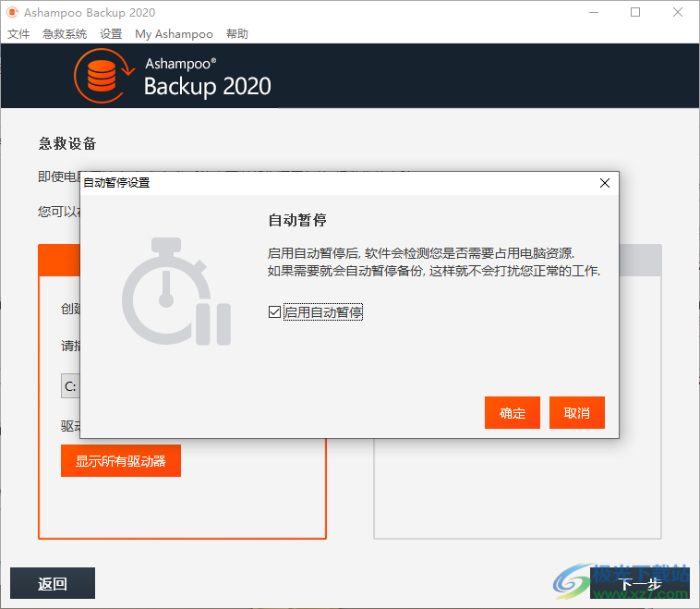Open the 设置 menu
This screenshot has width=700, height=609.
click(111, 34)
